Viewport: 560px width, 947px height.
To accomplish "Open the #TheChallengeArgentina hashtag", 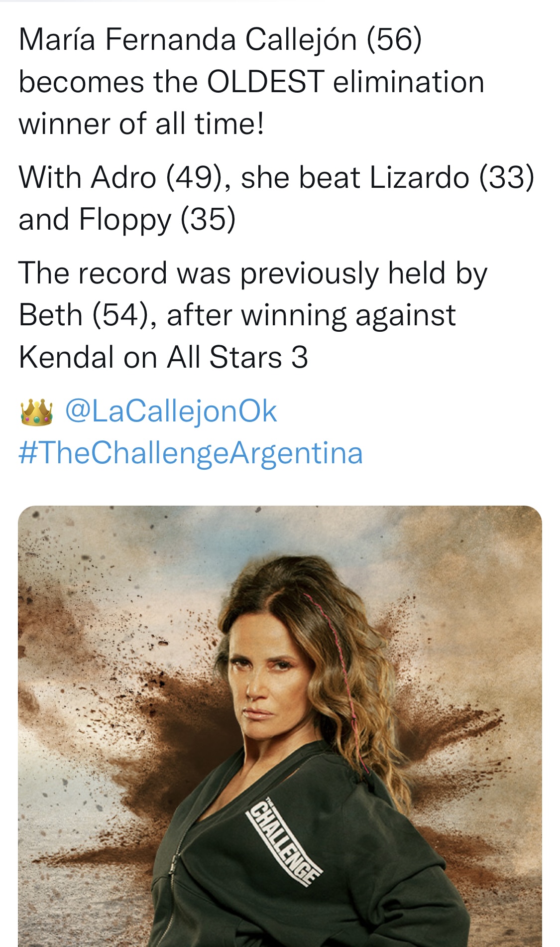I will (x=191, y=453).
